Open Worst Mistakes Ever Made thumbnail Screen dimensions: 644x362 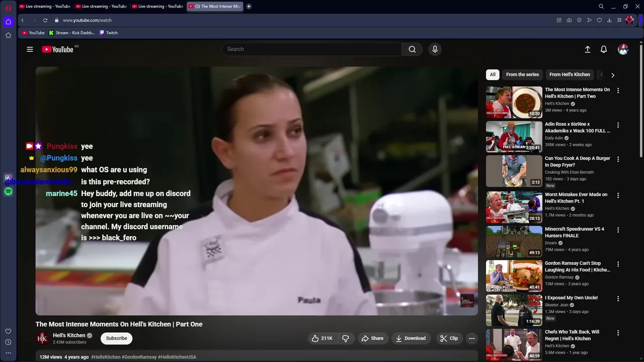(x=514, y=207)
